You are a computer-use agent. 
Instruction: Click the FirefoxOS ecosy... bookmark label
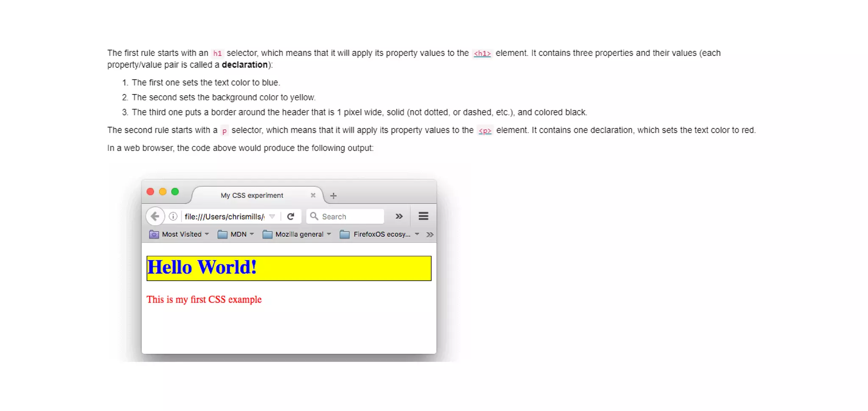[382, 234]
